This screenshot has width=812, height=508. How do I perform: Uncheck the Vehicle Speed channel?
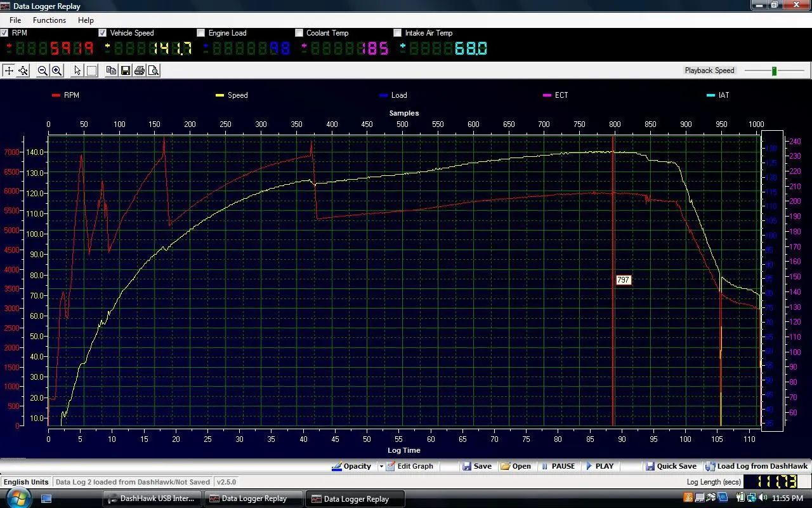coord(103,32)
